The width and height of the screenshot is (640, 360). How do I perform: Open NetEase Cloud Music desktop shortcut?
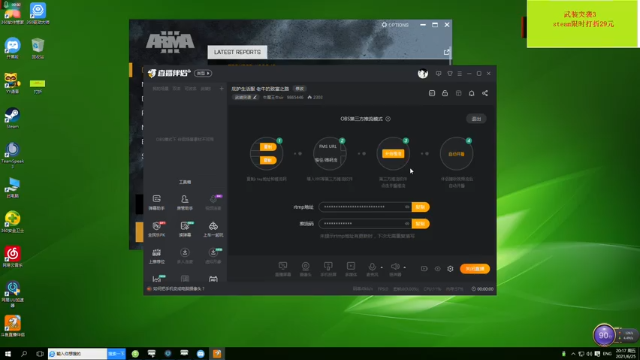coord(12,256)
